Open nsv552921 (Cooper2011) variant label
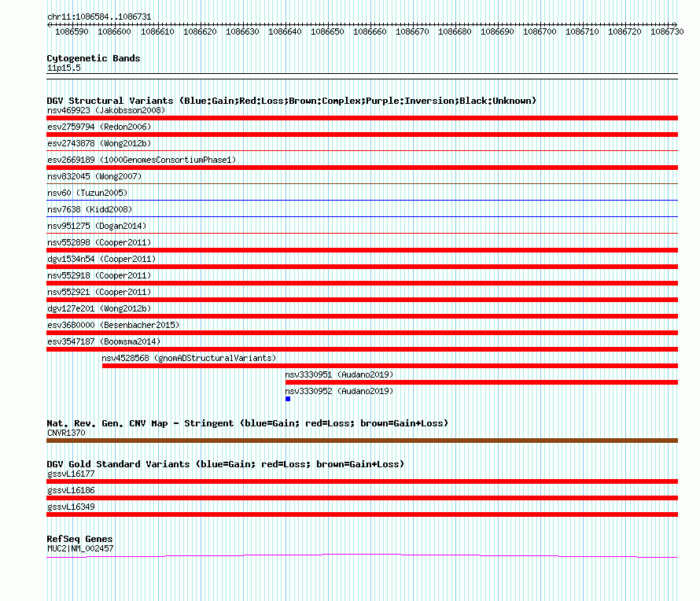 click(99, 292)
